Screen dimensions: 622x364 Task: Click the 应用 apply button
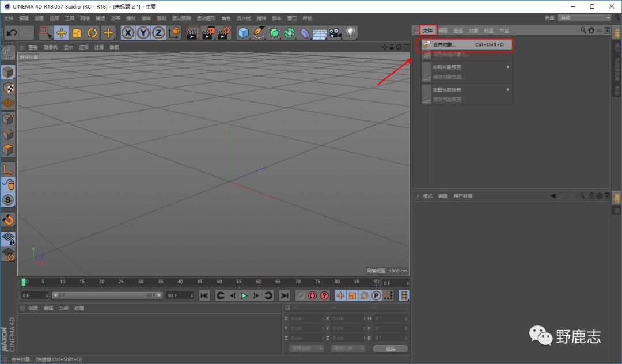tap(390, 348)
